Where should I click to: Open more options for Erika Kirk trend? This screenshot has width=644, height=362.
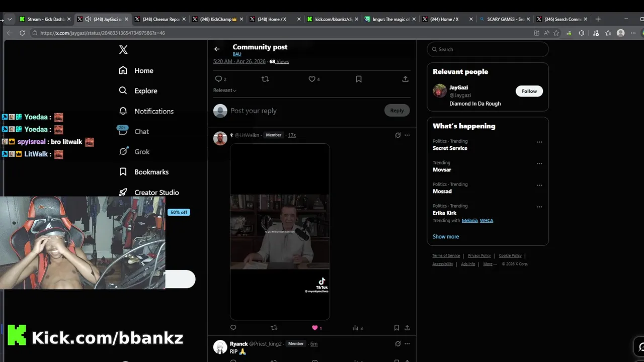click(539, 207)
